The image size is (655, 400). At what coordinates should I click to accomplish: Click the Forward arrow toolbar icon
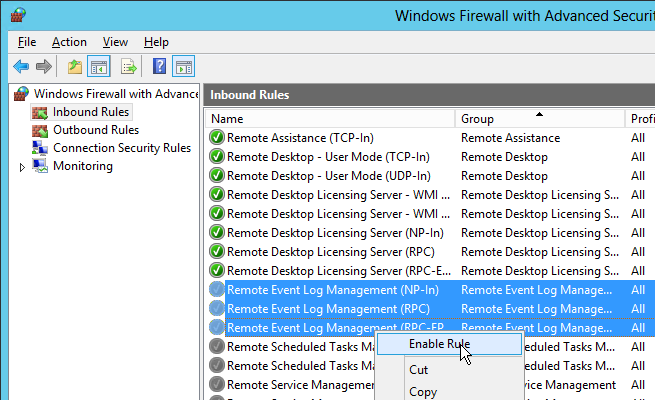pyautogui.click(x=44, y=66)
